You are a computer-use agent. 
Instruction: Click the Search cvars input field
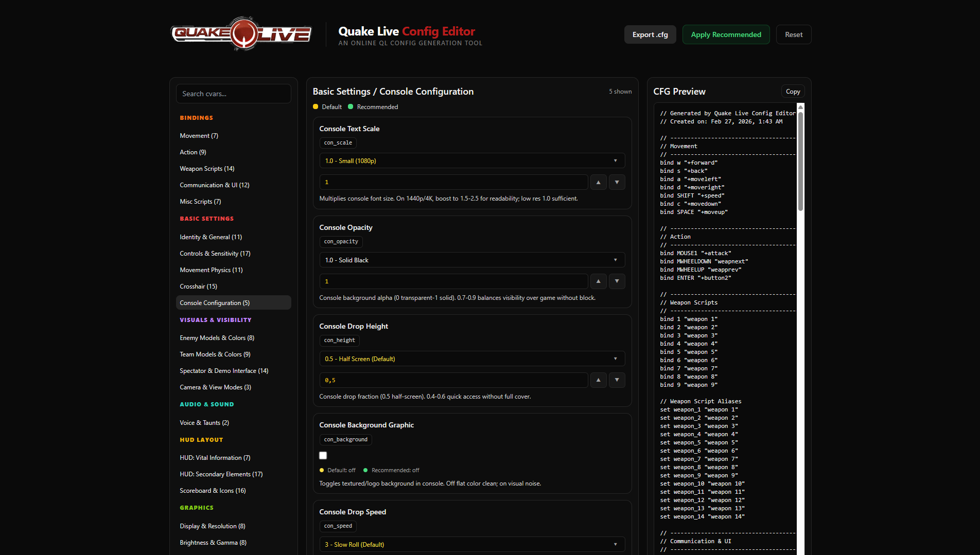233,94
